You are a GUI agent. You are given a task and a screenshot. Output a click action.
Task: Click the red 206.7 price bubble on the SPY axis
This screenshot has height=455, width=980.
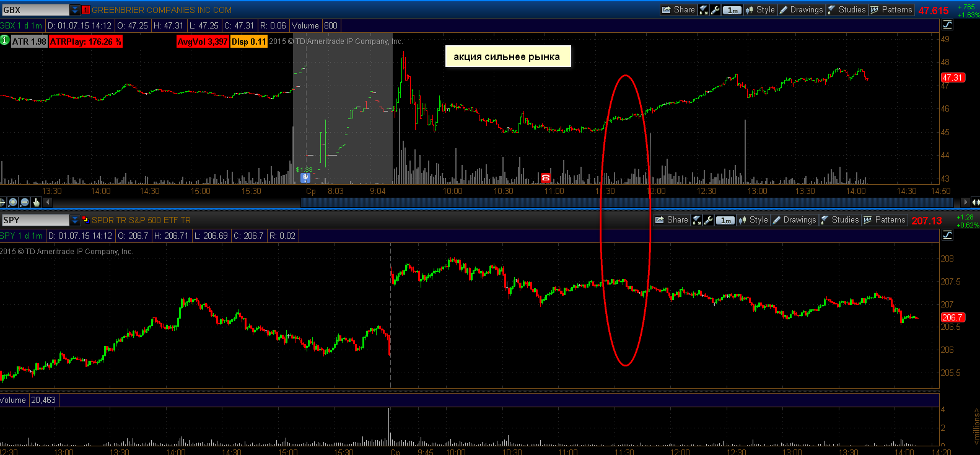click(952, 317)
